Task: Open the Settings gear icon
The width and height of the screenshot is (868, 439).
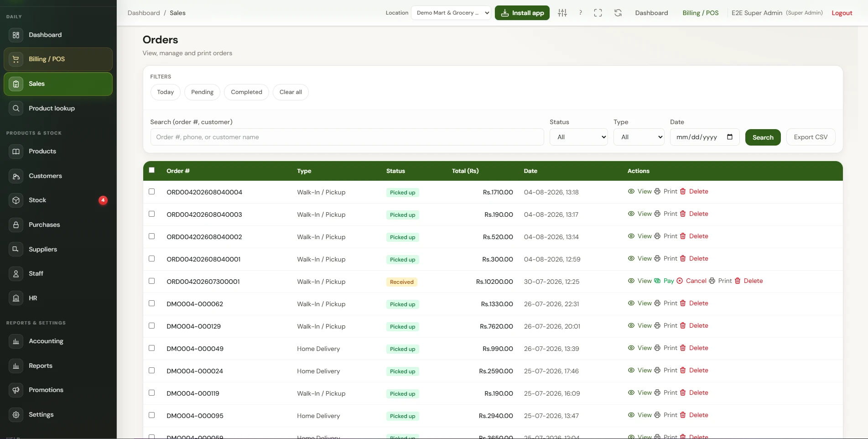Action: (16, 415)
